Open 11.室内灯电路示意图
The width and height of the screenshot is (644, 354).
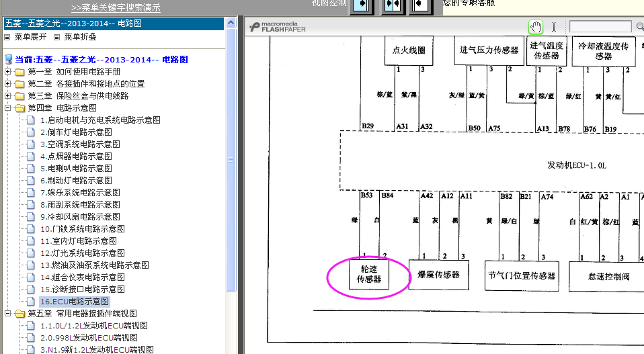click(79, 240)
